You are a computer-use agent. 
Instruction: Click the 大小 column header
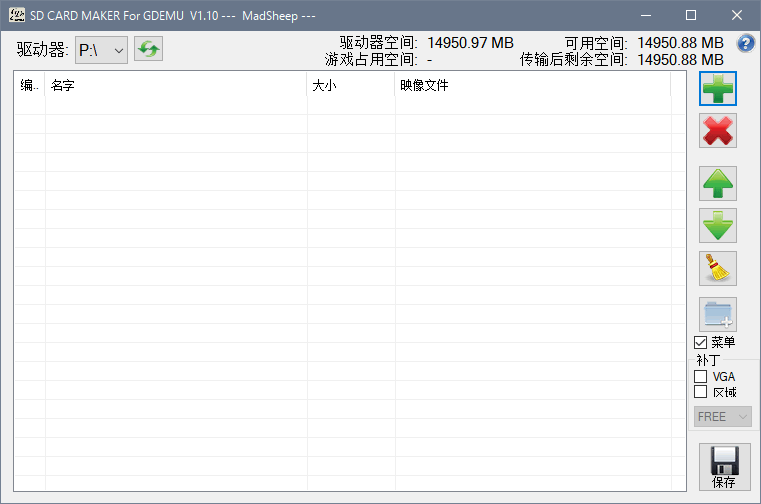click(x=350, y=86)
